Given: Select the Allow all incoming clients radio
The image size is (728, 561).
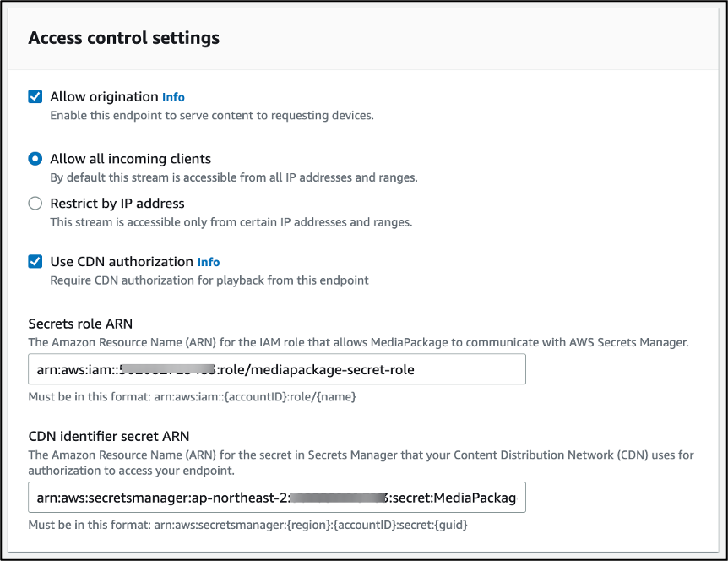Looking at the screenshot, I should click(35, 159).
